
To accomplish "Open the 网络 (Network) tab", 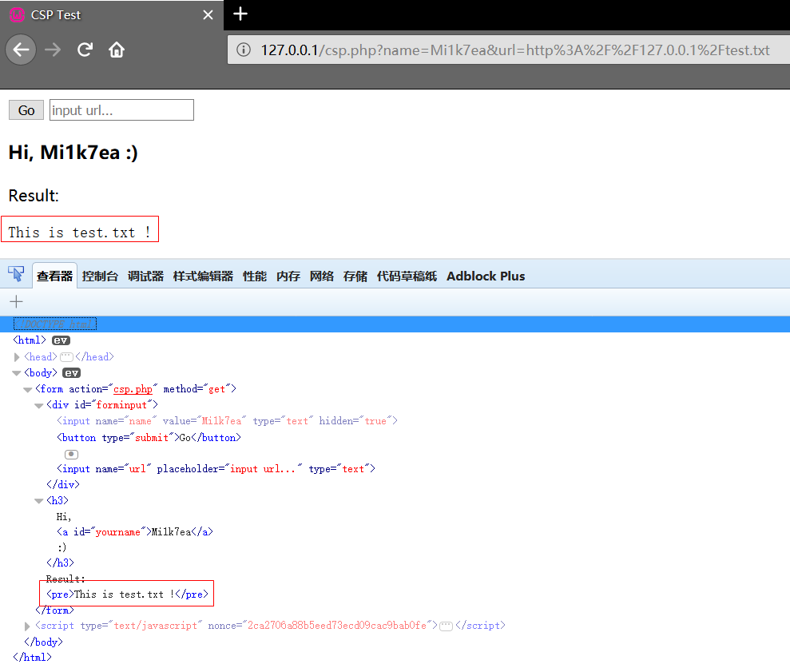I will [321, 276].
